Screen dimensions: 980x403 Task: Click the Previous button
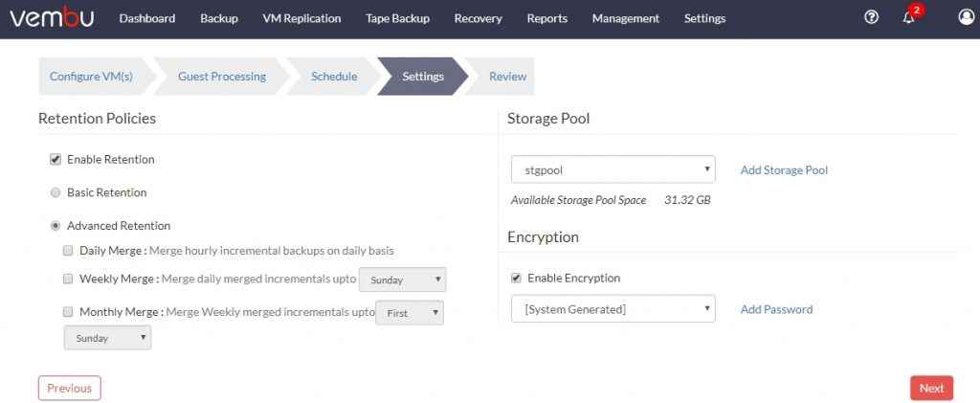pyautogui.click(x=69, y=388)
